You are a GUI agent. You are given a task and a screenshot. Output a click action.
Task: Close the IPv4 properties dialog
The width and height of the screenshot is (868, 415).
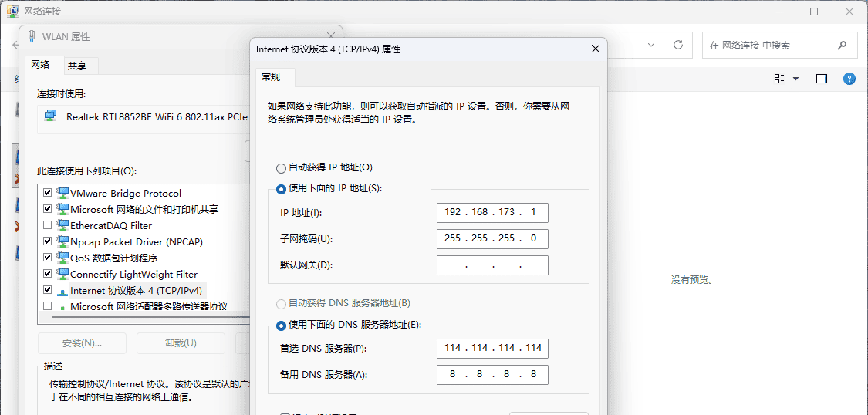click(596, 49)
